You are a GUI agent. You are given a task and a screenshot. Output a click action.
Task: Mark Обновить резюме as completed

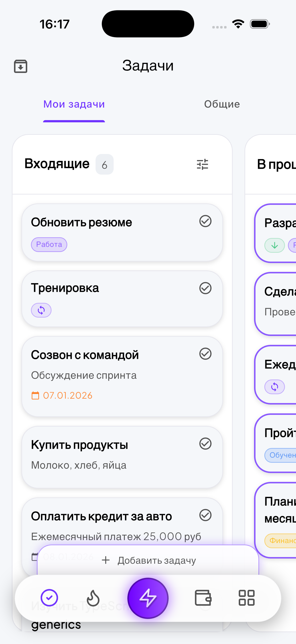click(x=205, y=221)
